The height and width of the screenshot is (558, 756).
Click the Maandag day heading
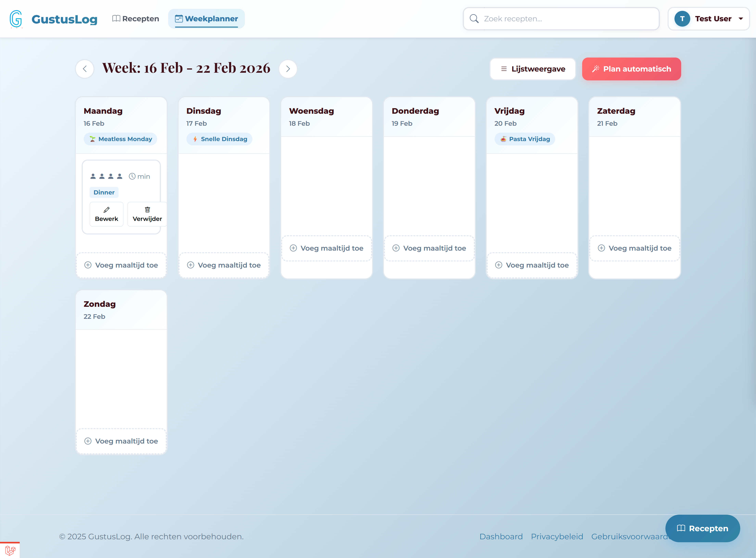pyautogui.click(x=103, y=111)
